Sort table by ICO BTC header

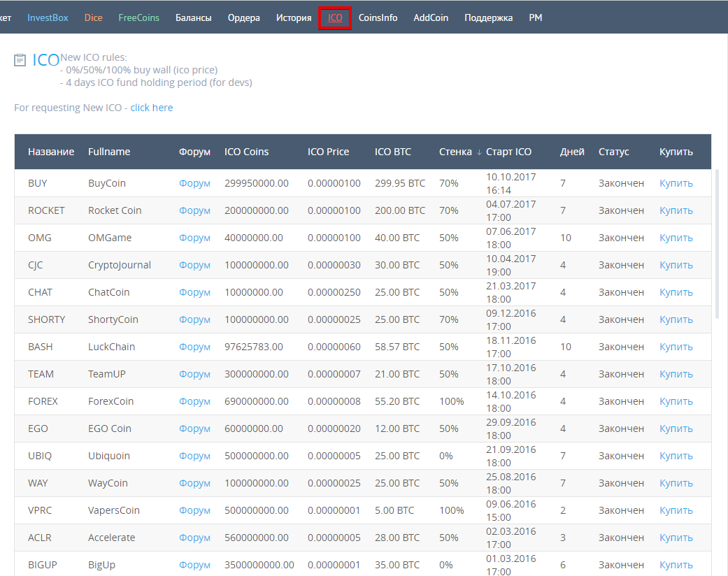(393, 152)
